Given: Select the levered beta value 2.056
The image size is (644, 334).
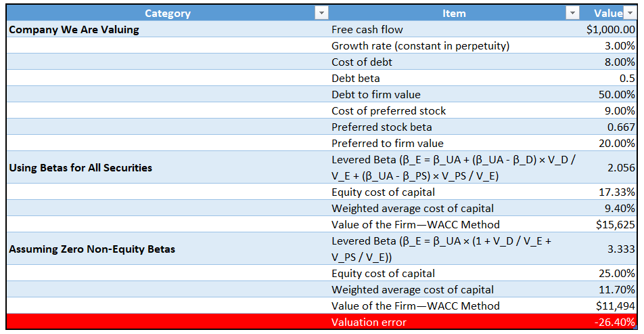Looking at the screenshot, I should point(621,168).
